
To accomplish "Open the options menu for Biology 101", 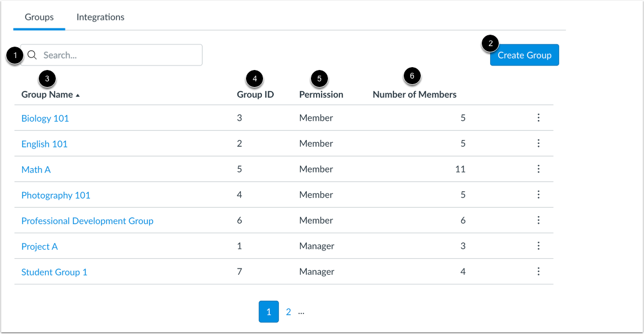I will pyautogui.click(x=539, y=118).
